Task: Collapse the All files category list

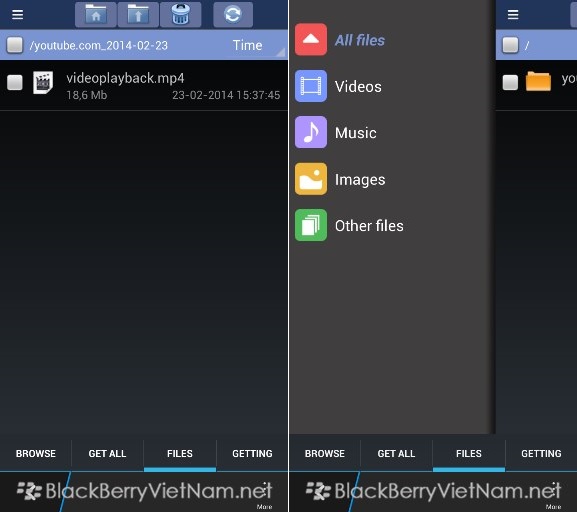Action: point(311,40)
